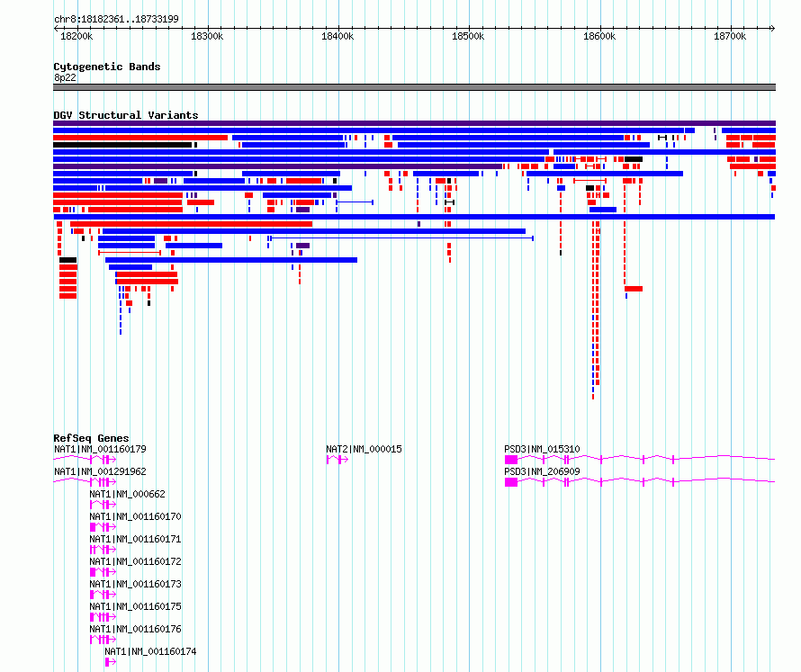The image size is (801, 672).
Task: Click the 18700k ruler tick label
Action: (730, 36)
